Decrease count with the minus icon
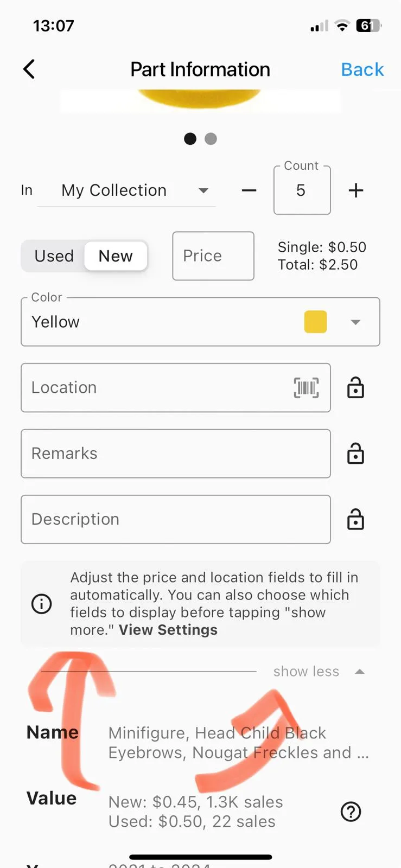The height and width of the screenshot is (868, 401). 249,190
